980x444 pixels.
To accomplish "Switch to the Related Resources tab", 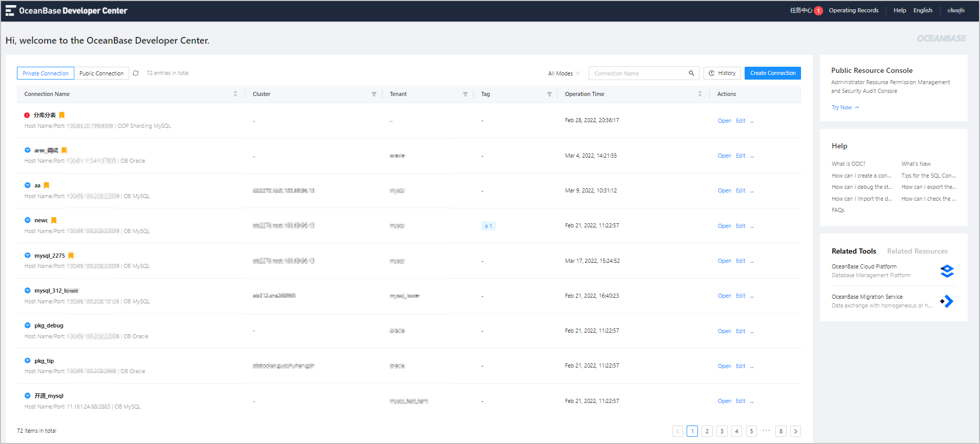I will (x=917, y=251).
